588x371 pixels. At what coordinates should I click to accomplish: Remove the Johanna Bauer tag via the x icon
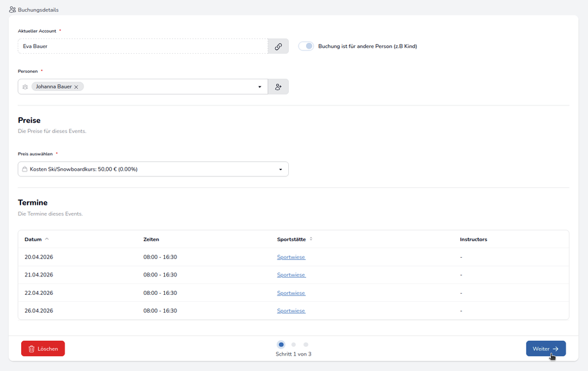(x=76, y=87)
